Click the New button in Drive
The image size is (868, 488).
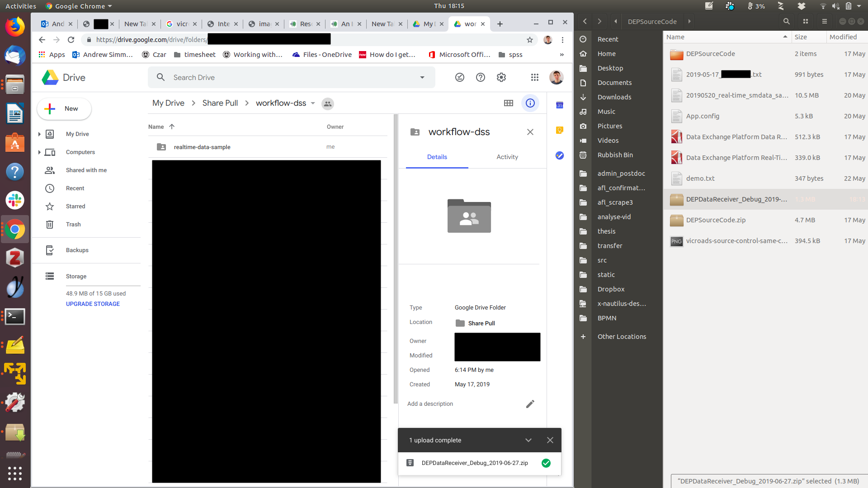pos(64,108)
